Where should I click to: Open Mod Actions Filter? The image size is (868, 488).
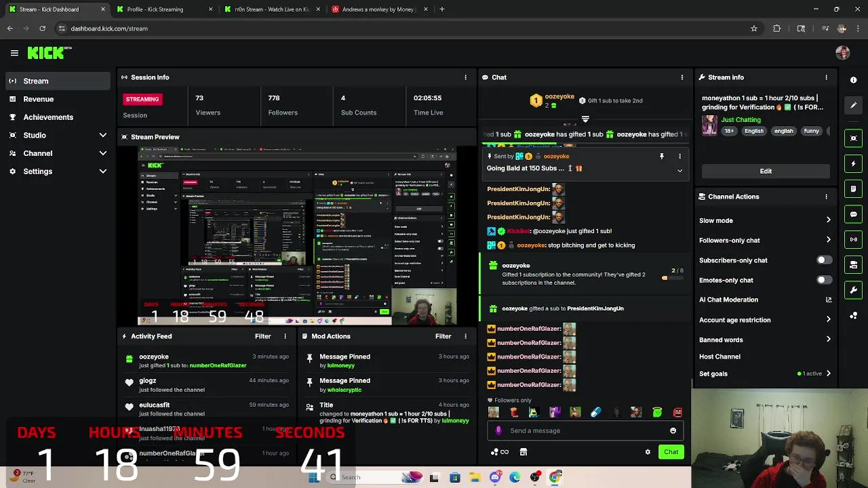pos(443,336)
